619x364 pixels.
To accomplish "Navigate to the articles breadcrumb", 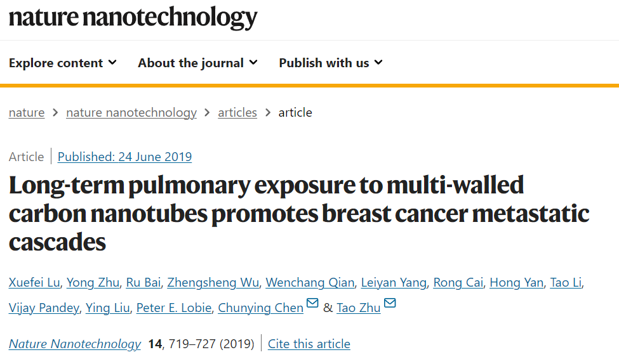I will point(237,113).
